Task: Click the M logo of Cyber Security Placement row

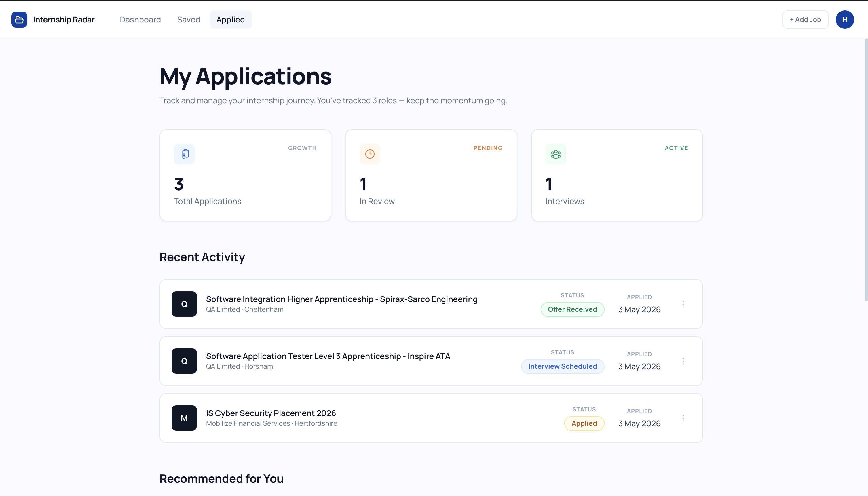Action: (x=184, y=418)
